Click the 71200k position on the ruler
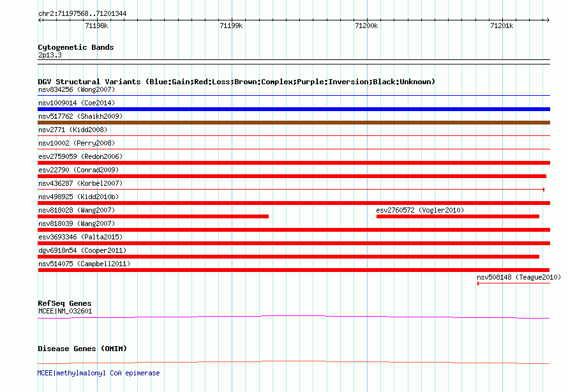 coord(366,26)
